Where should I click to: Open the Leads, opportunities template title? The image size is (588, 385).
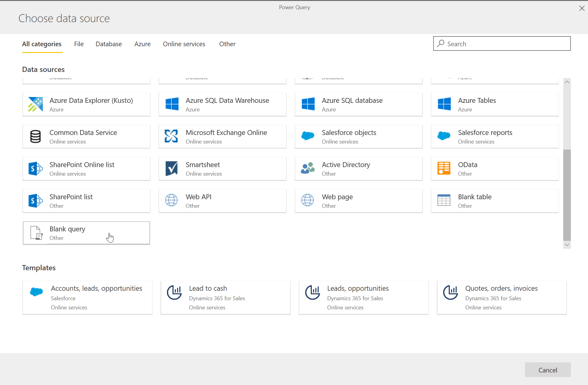pyautogui.click(x=358, y=288)
